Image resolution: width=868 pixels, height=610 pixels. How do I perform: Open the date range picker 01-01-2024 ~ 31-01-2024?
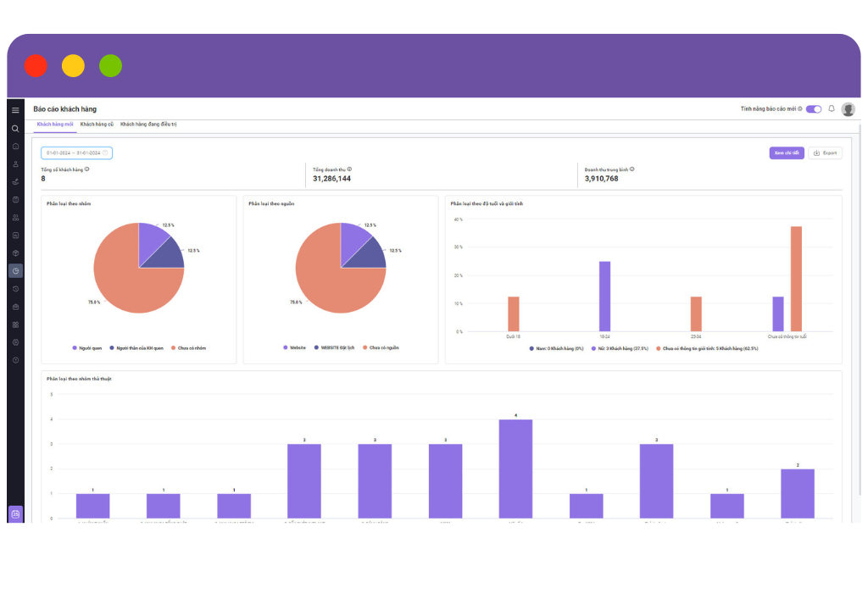click(76, 152)
